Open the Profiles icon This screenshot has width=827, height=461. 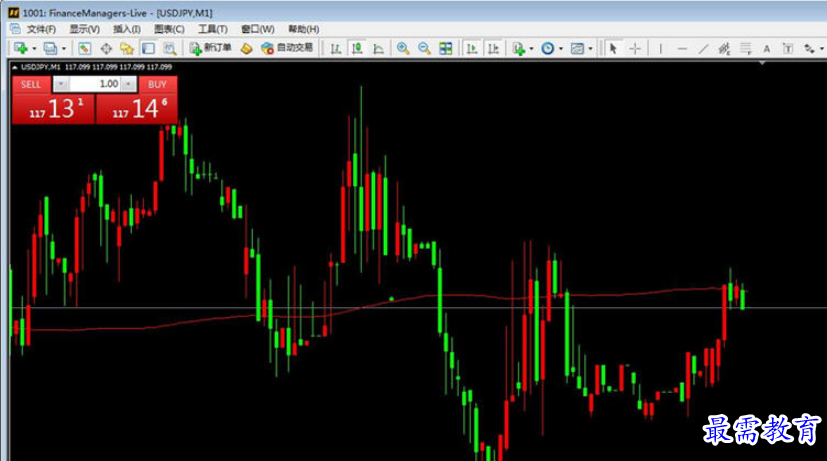coord(50,49)
